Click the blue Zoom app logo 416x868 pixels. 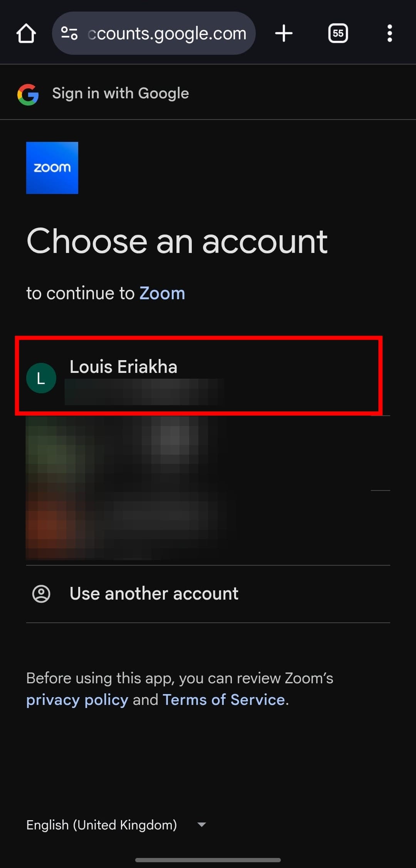pyautogui.click(x=52, y=168)
